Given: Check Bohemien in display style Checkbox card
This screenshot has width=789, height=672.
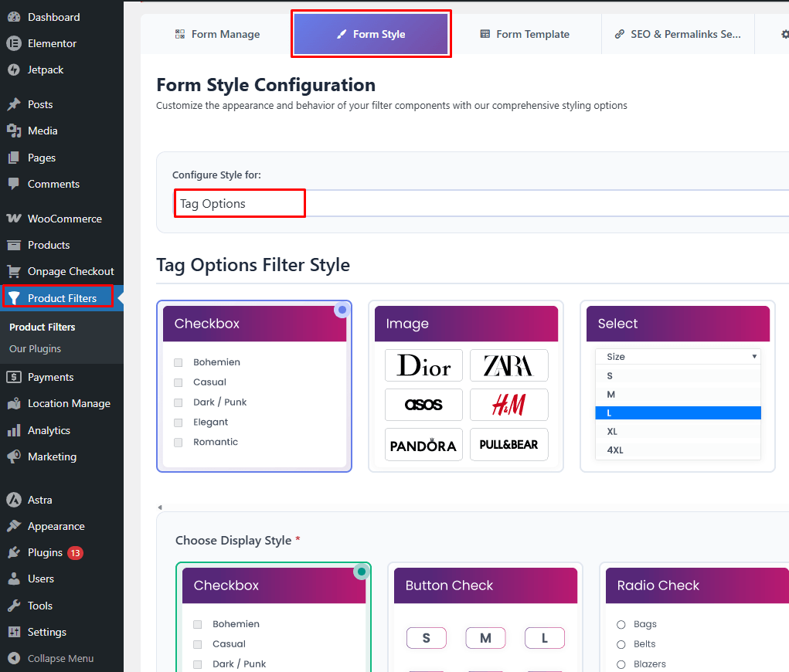Looking at the screenshot, I should click(x=197, y=624).
